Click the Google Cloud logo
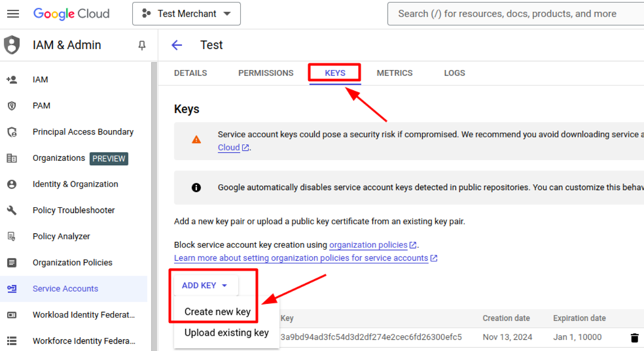This screenshot has height=351, width=644. pyautogui.click(x=71, y=14)
